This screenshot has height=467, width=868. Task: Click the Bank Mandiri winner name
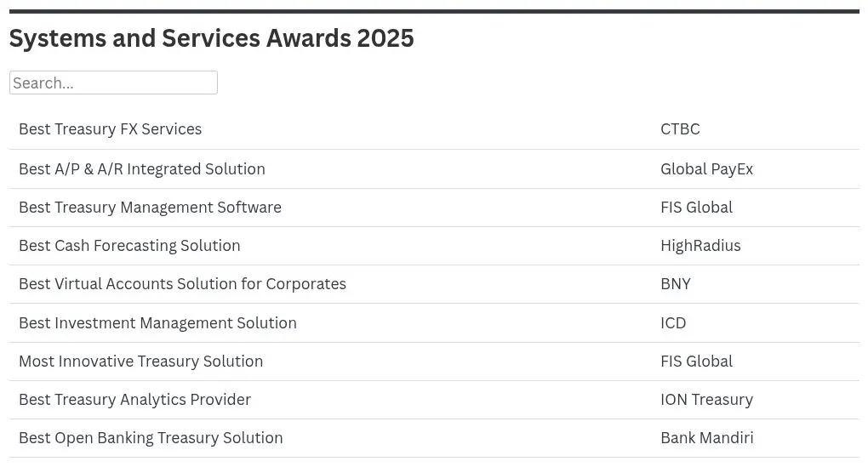tap(706, 438)
